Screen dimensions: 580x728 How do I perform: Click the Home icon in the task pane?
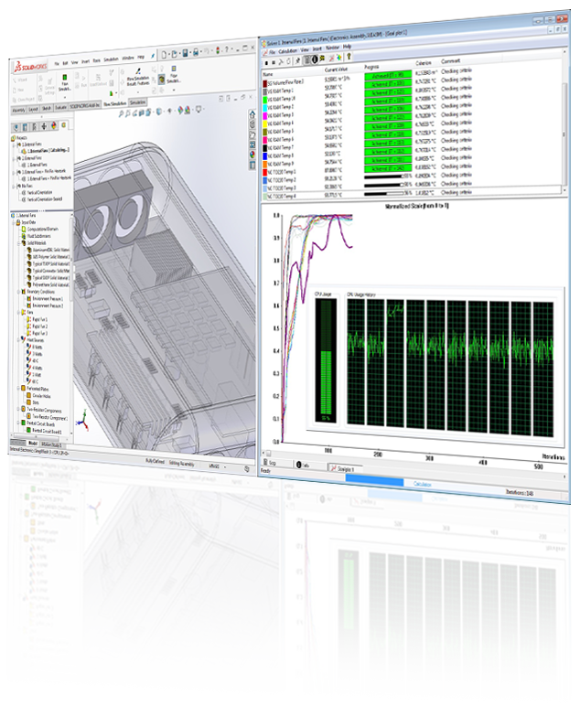[x=252, y=115]
